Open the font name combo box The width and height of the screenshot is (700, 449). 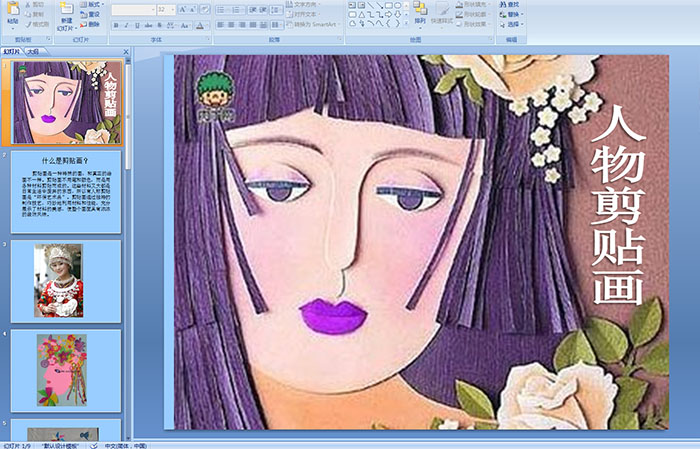(133, 9)
